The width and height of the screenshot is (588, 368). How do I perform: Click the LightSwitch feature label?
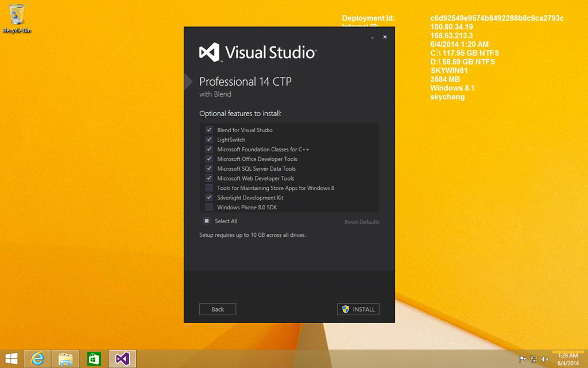[231, 140]
